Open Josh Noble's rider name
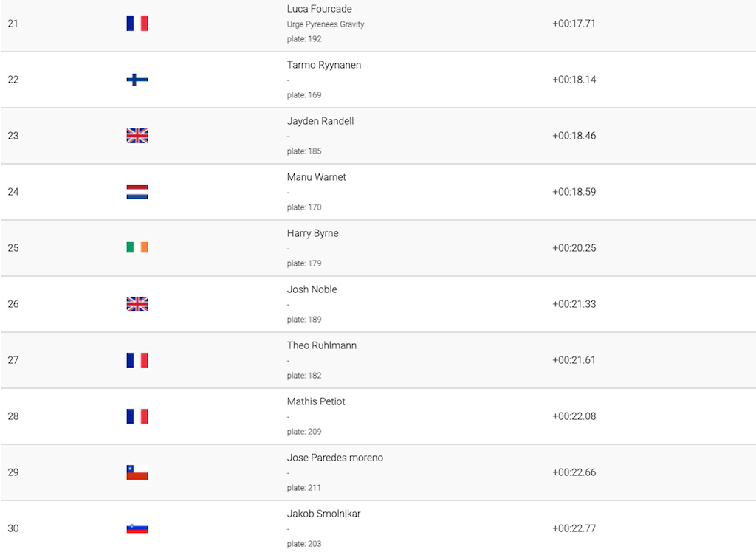The height and width of the screenshot is (555, 756). (312, 289)
